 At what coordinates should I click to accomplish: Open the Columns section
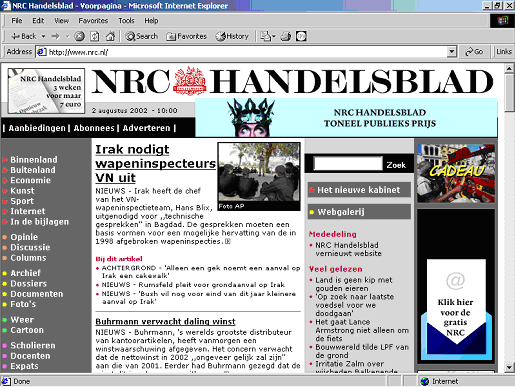coord(28,258)
